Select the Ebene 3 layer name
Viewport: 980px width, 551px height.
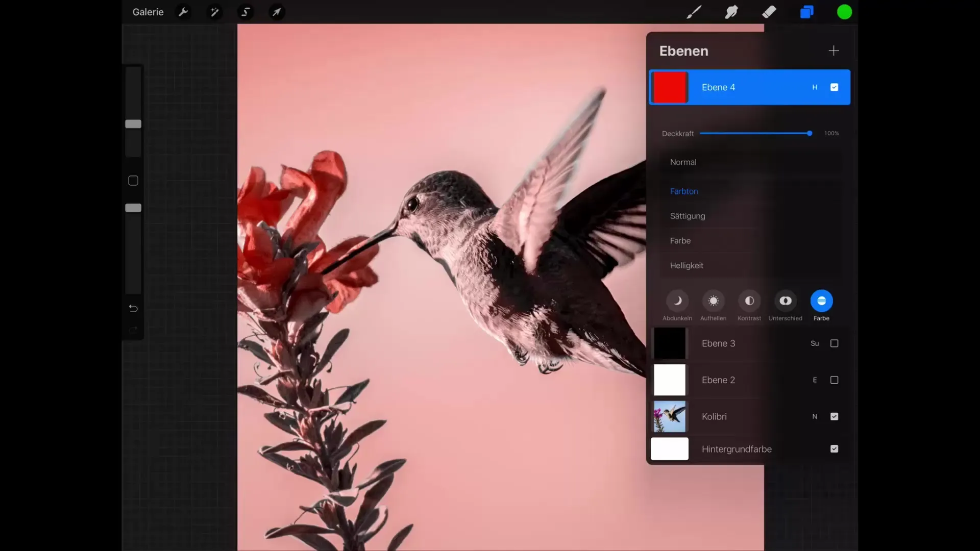(718, 343)
